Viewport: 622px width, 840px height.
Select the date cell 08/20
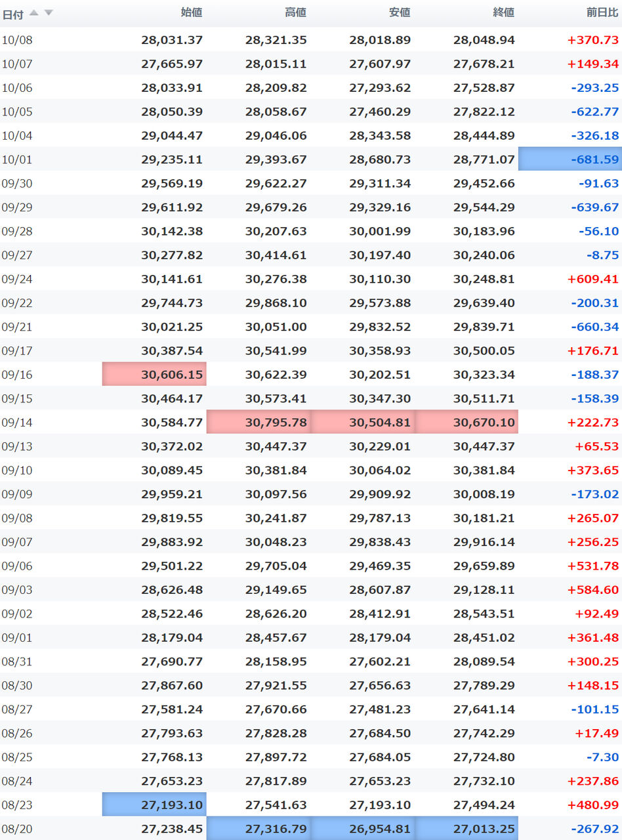pyautogui.click(x=17, y=829)
